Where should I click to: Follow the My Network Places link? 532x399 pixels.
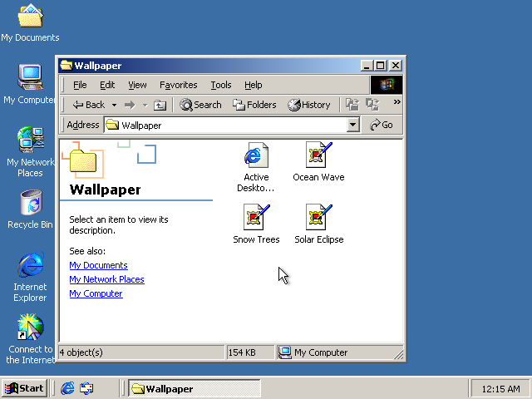point(106,279)
